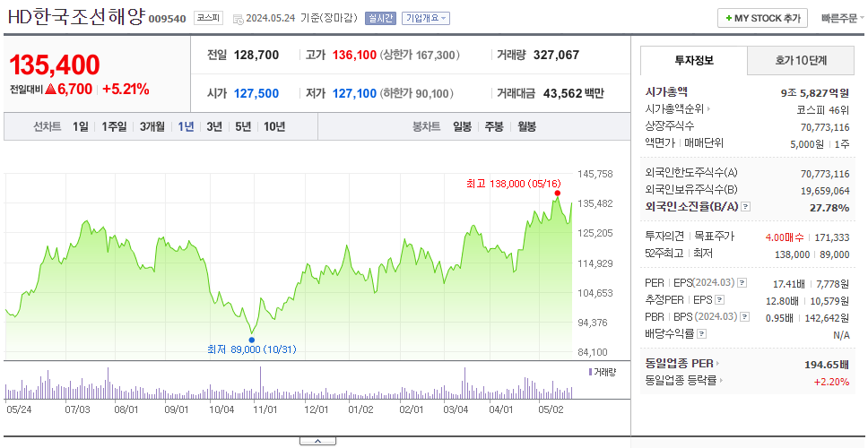Click the 외국인보유주식수(B) value 19,659,064
868x448 pixels.
coord(825,191)
